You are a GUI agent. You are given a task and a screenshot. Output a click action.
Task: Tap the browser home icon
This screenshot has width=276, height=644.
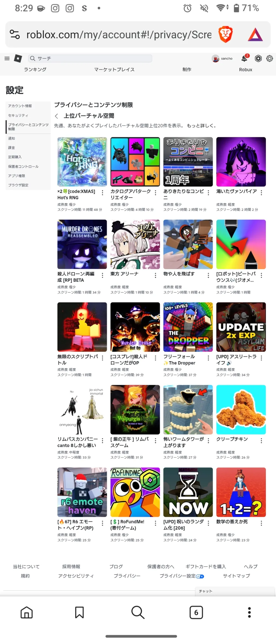pos(27,612)
